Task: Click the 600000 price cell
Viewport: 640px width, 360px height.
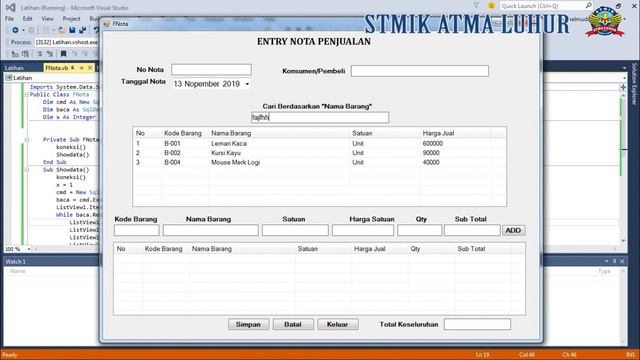Action: (x=433, y=144)
